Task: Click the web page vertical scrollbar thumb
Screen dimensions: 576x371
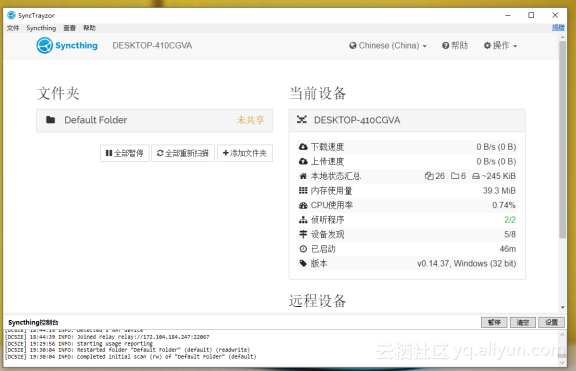Action: (562, 140)
